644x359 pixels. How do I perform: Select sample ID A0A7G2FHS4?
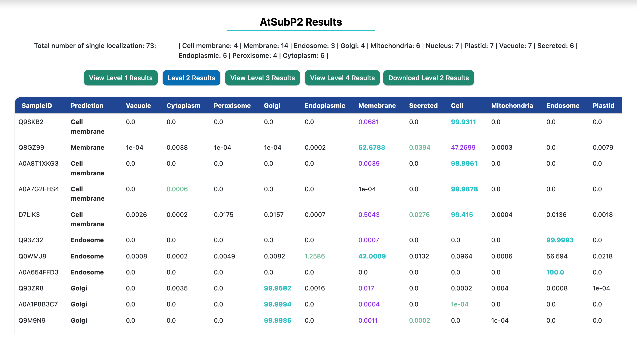pos(39,189)
